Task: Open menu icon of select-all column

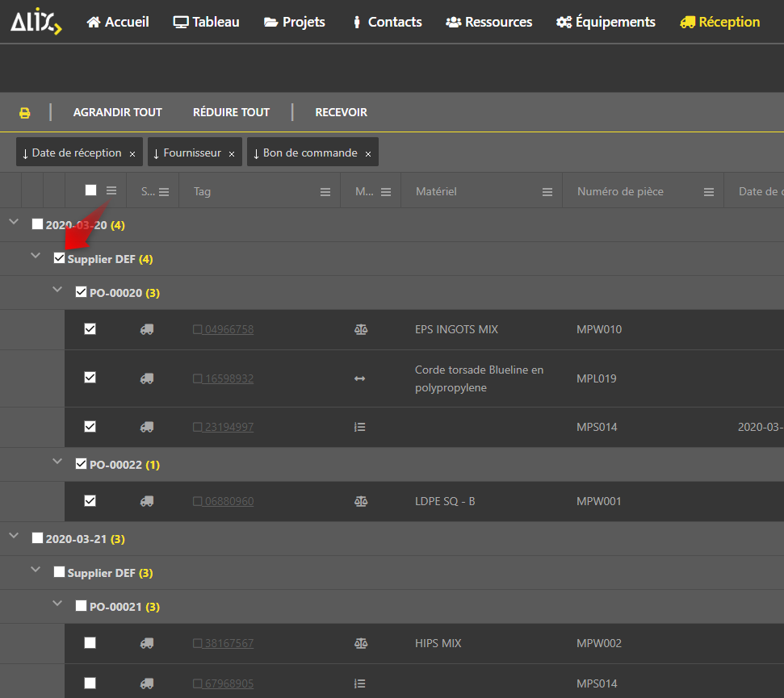Action: [111, 190]
